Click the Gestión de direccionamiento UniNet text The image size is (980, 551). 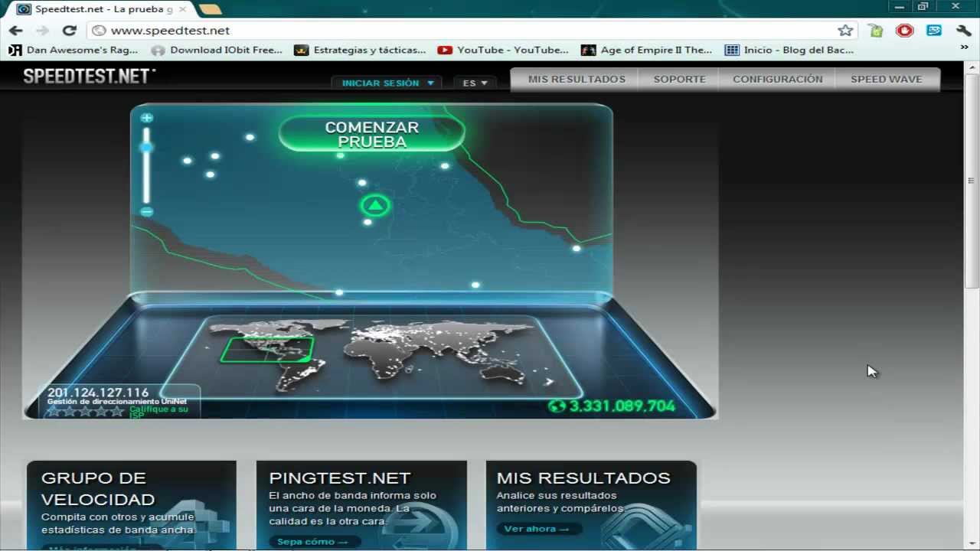(117, 402)
